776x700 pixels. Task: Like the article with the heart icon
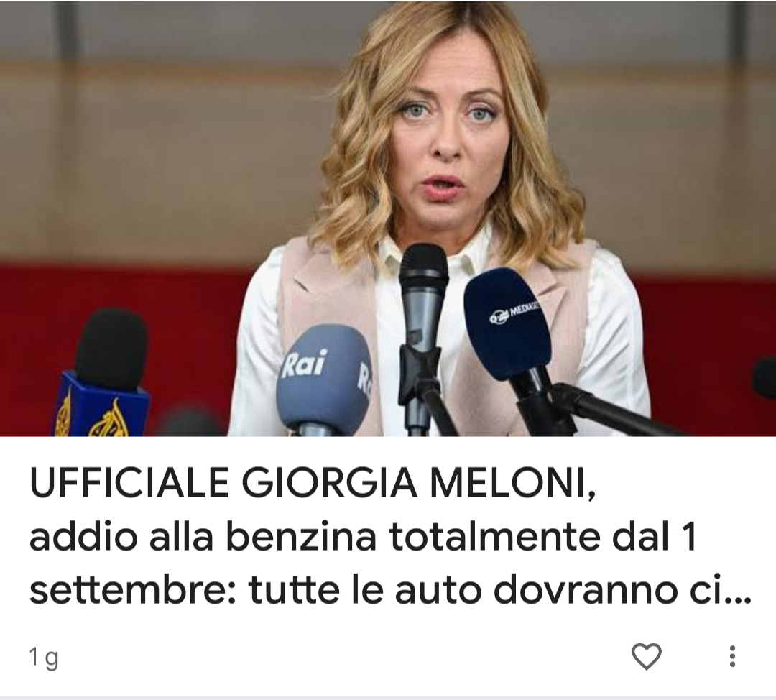pos(647,656)
